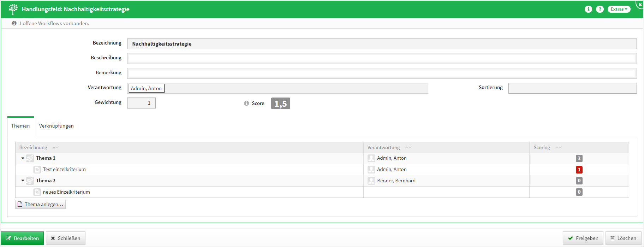Click avatar icon beside Berater, Bernhard
The image size is (644, 247).
371,181
